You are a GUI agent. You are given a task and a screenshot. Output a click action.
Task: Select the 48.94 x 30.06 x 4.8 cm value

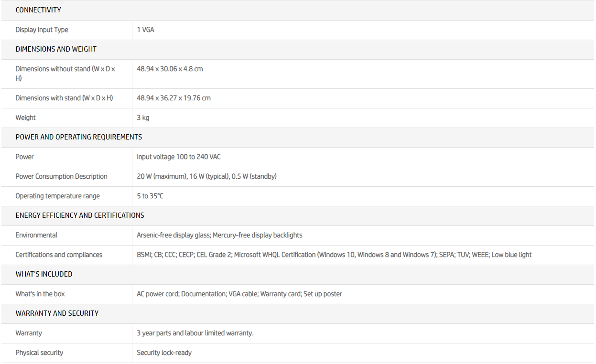170,69
